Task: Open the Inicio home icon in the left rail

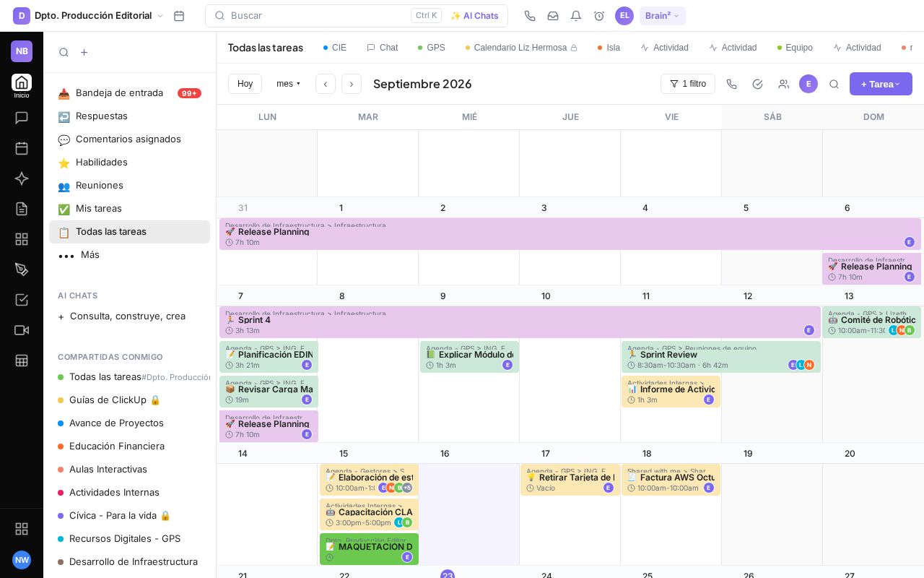Action: pyautogui.click(x=22, y=82)
